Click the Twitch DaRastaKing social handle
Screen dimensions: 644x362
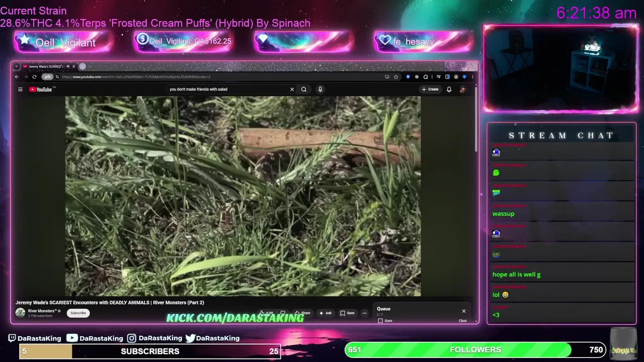pyautogui.click(x=35, y=338)
